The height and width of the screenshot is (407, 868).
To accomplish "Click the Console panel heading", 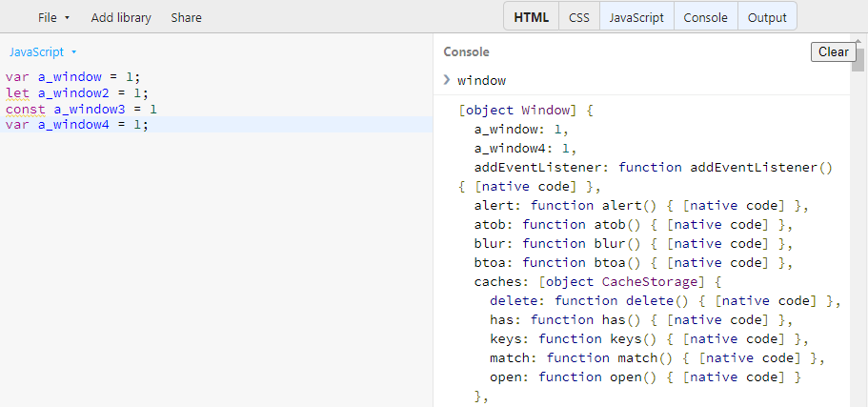I will [x=466, y=52].
